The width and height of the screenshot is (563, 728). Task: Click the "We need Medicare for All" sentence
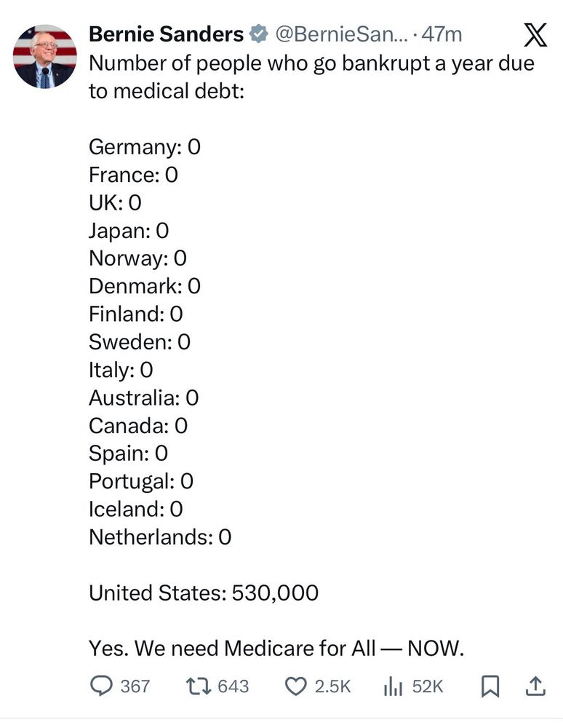coord(276,647)
